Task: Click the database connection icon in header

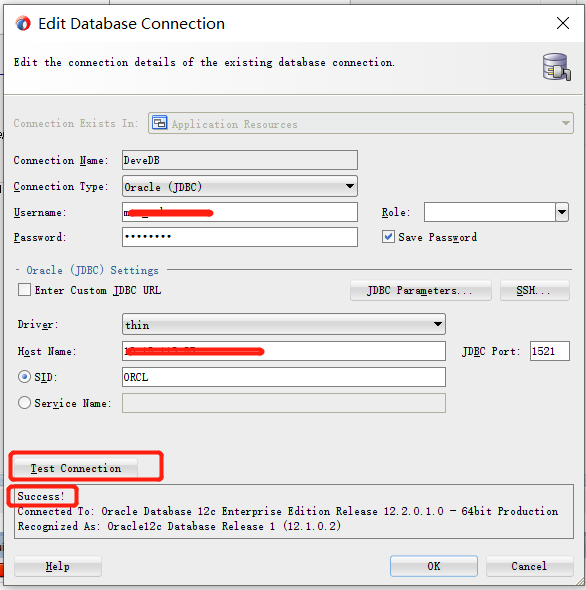Action: 557,67
